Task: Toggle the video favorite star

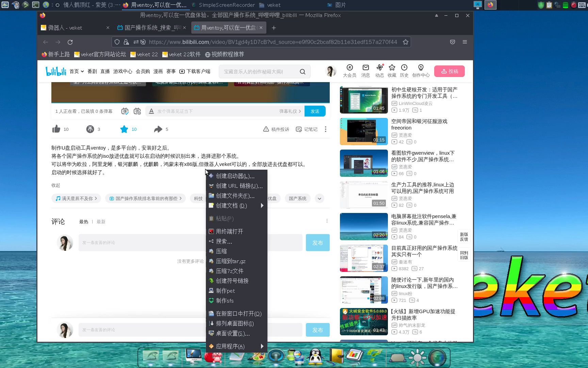Action: 124,129
